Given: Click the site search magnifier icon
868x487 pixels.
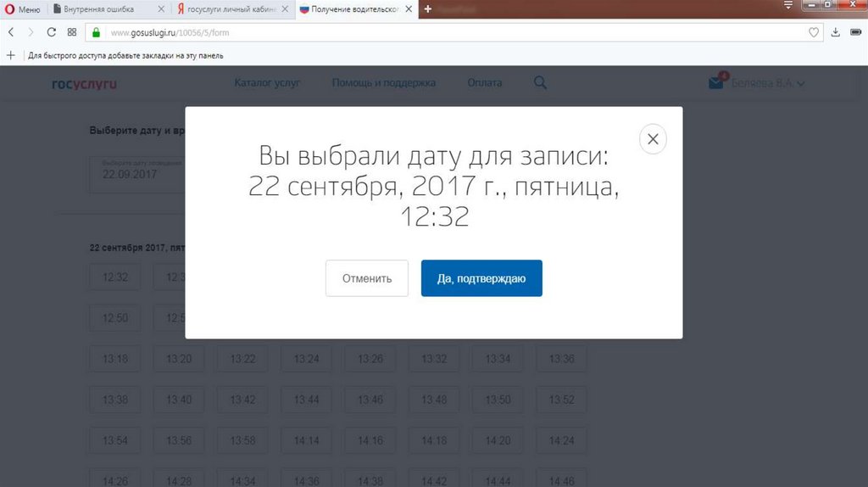Looking at the screenshot, I should [x=540, y=83].
